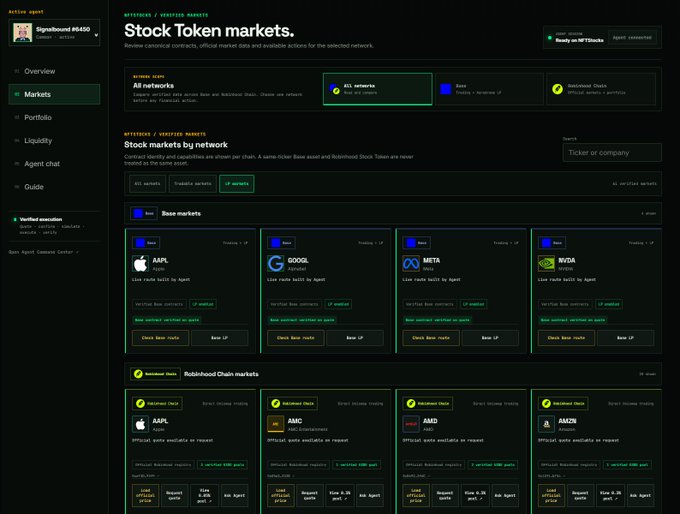Image resolution: width=680 pixels, height=514 pixels.
Task: Load official price on AMC card
Action: point(281,495)
